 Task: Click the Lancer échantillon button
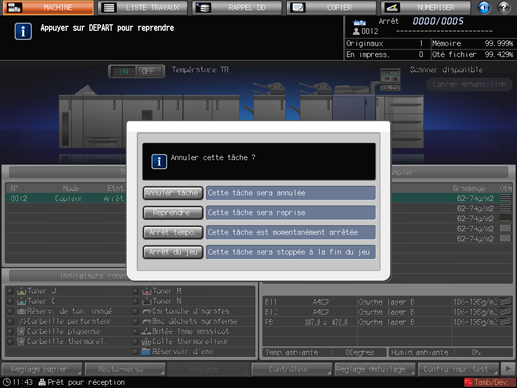(469, 85)
